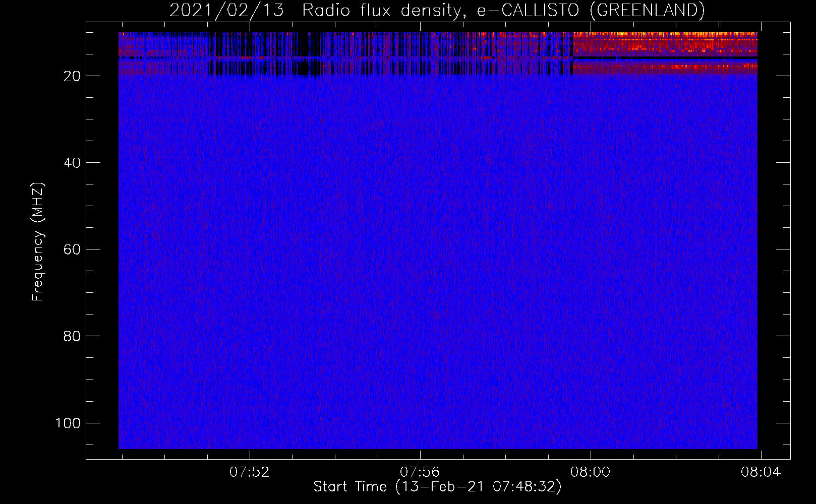This screenshot has height=504, width=816.
Task: Click the '08:00' time axis tick label
Action: (x=590, y=472)
